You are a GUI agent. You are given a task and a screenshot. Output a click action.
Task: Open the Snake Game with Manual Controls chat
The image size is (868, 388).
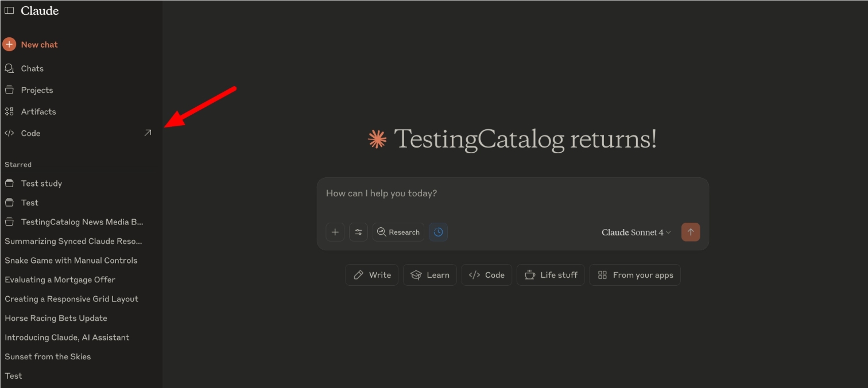[71, 261]
